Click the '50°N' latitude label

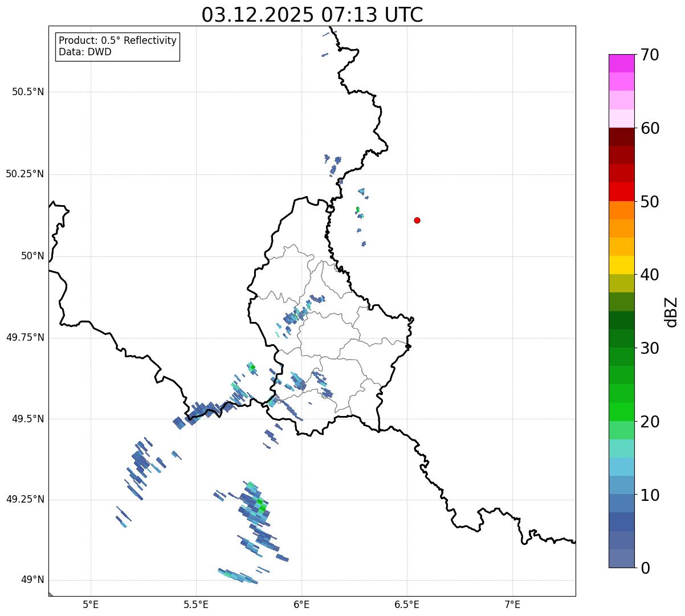tap(32, 256)
